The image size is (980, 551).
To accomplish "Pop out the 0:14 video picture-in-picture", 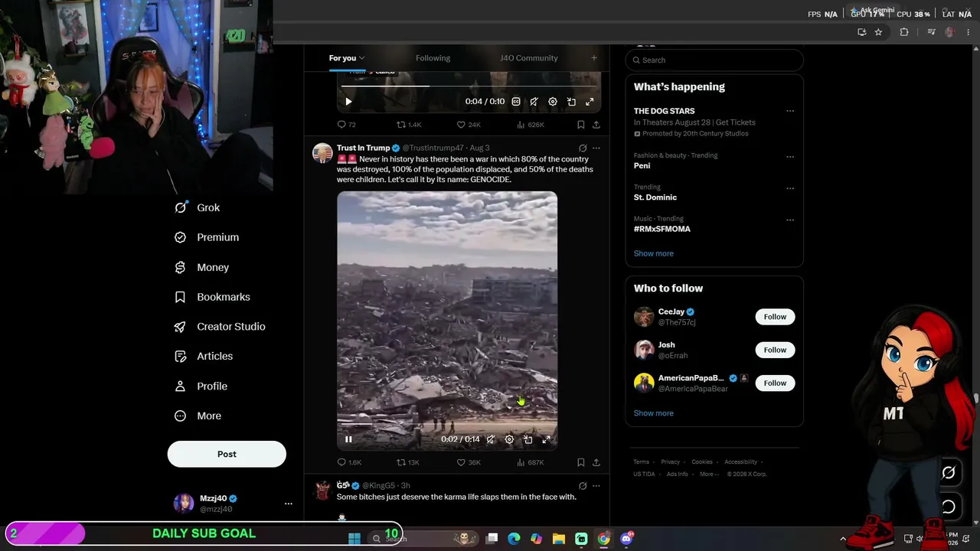I will [528, 439].
